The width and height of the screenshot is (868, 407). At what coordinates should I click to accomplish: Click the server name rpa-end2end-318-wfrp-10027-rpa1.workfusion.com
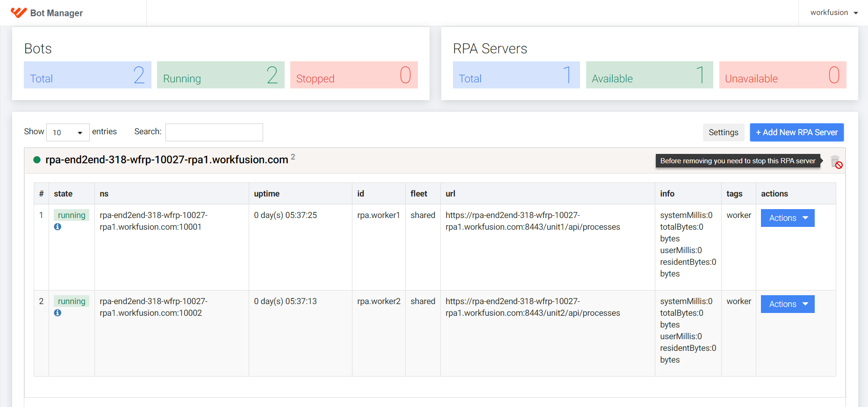tap(166, 160)
